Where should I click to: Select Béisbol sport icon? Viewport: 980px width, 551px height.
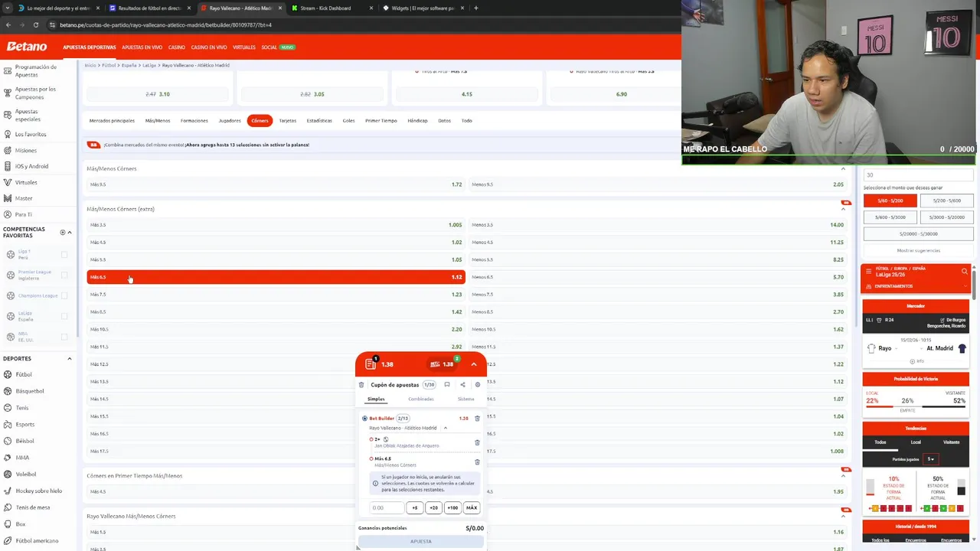click(8, 441)
